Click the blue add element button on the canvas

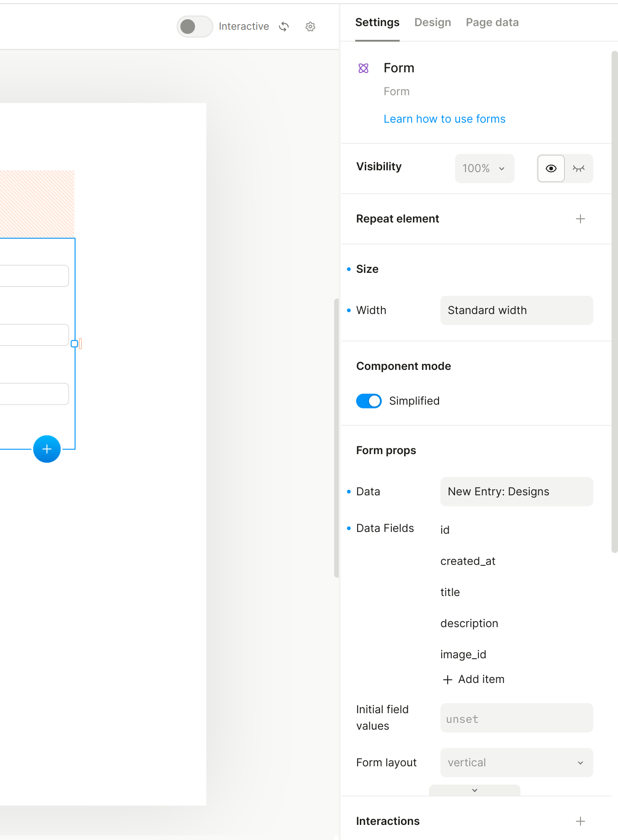pos(47,449)
